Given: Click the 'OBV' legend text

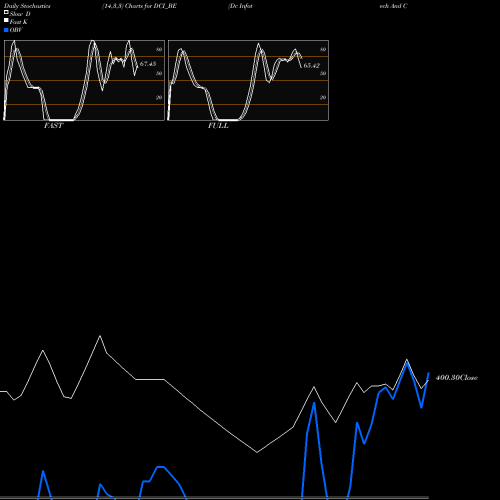Looking at the screenshot, I should coord(16,30).
